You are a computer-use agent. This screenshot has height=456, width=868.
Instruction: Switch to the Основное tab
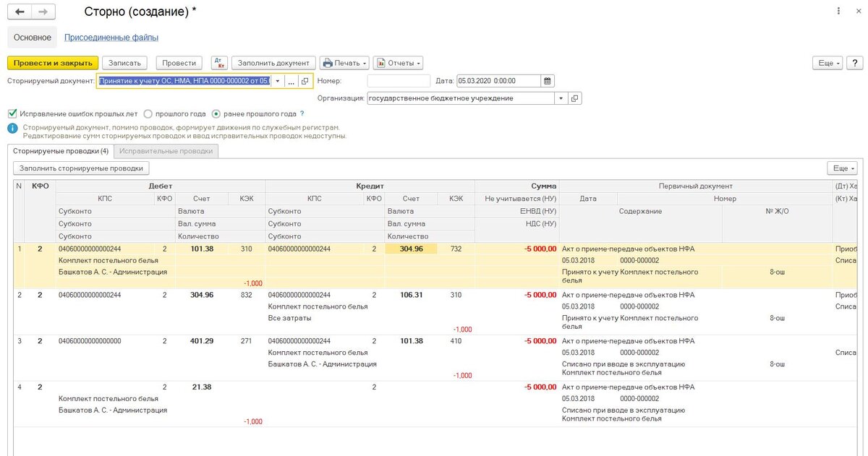[33, 38]
